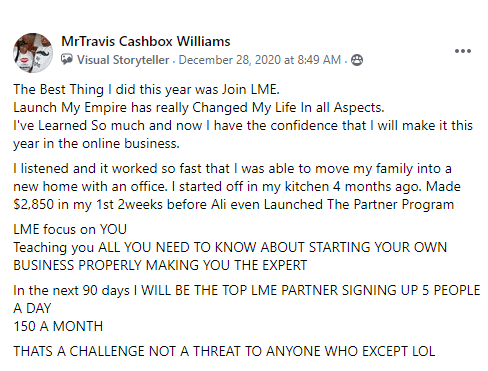Click the line 'The Best Thing I did this year'
The image size is (488, 371).
tap(146, 89)
